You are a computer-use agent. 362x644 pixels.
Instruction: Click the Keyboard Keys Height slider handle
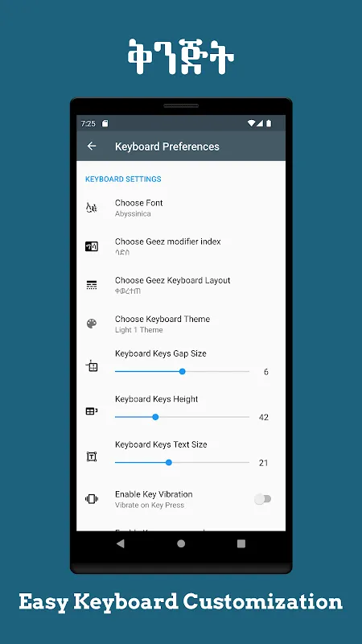[155, 417]
